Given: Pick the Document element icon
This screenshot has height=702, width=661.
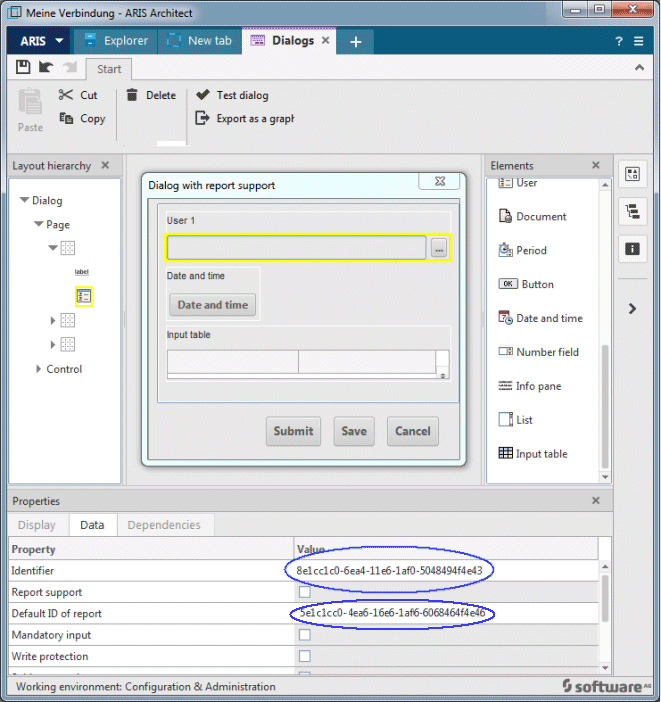Looking at the screenshot, I should [505, 216].
